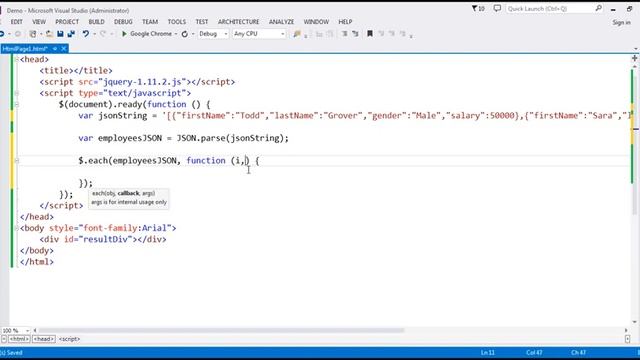Click the Sign in link
The height and width of the screenshot is (360, 640).
click(621, 22)
